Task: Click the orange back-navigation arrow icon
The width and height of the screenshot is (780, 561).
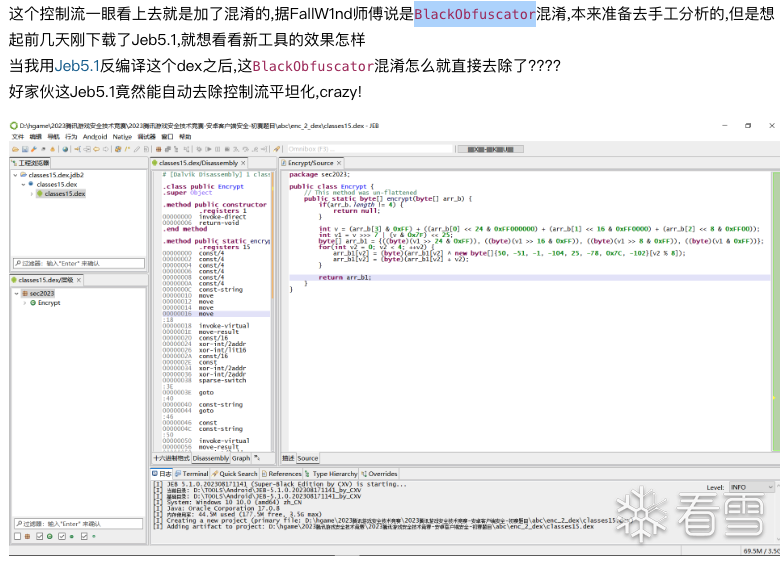Action: click(97, 149)
